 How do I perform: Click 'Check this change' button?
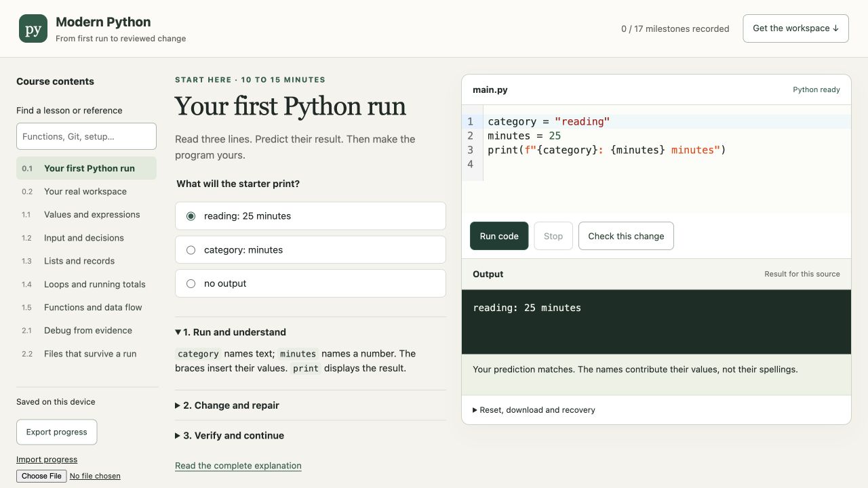point(626,236)
